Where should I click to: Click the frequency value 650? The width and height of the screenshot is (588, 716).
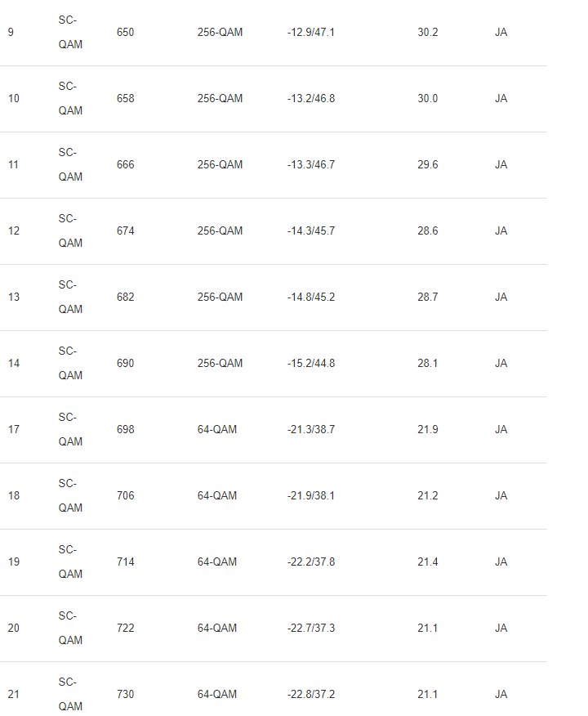[x=126, y=33]
